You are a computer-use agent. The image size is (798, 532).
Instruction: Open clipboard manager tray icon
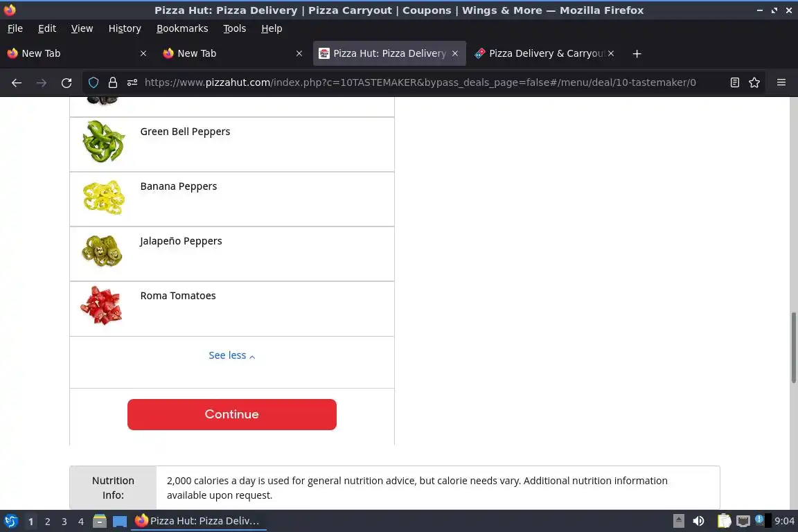pos(724,521)
